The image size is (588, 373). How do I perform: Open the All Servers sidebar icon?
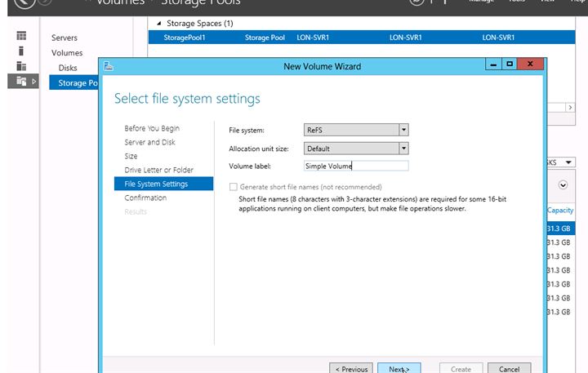point(21,65)
